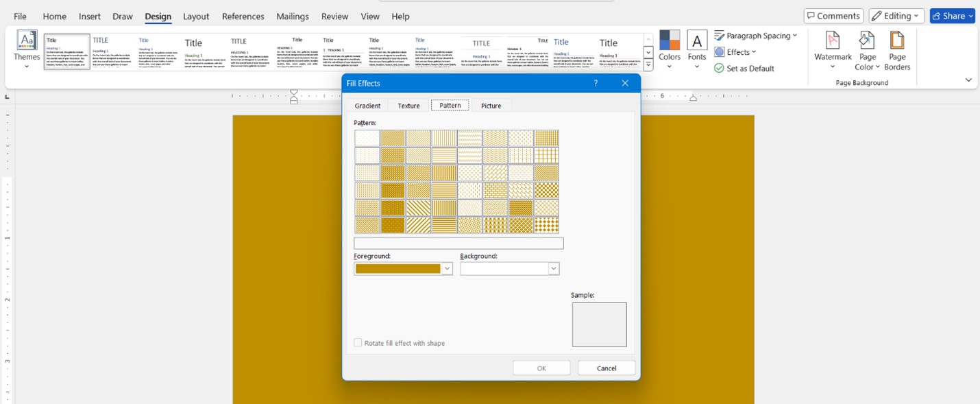Select the first pattern swatch in the grid
The width and height of the screenshot is (980, 404).
[367, 137]
